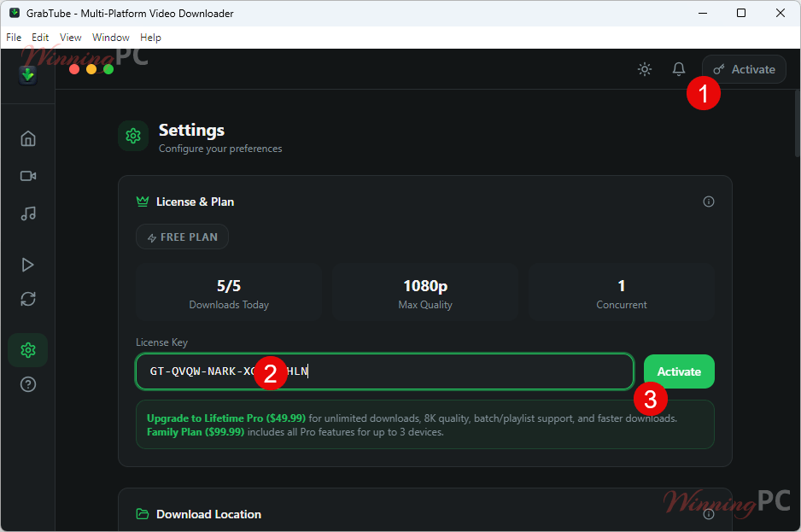Open the Home page in sidebar

[x=28, y=138]
